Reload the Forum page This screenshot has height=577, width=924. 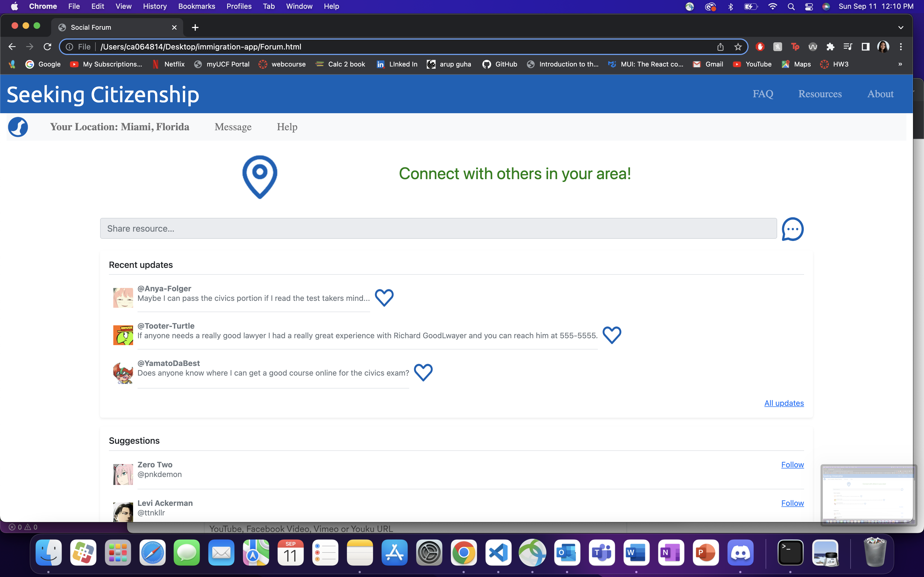[47, 47]
